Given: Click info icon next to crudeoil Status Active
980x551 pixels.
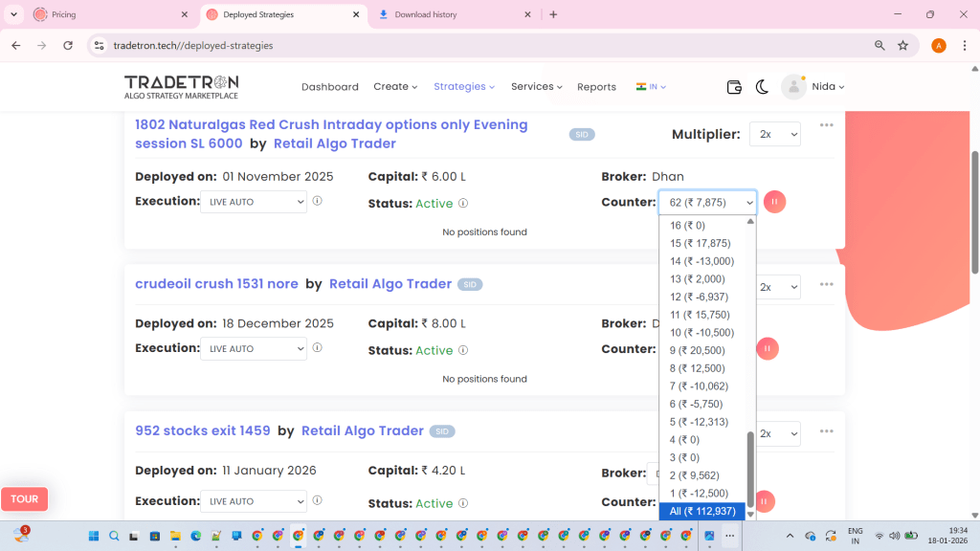Looking at the screenshot, I should coord(462,350).
